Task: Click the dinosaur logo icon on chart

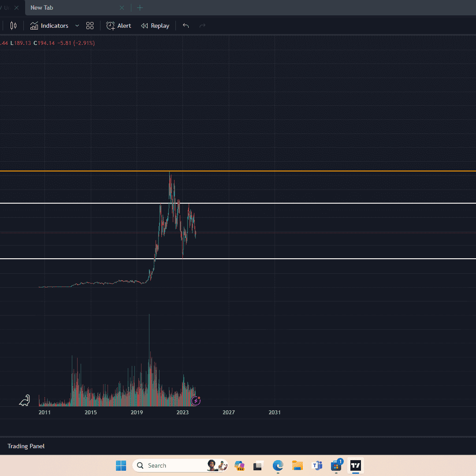Action: pyautogui.click(x=25, y=400)
